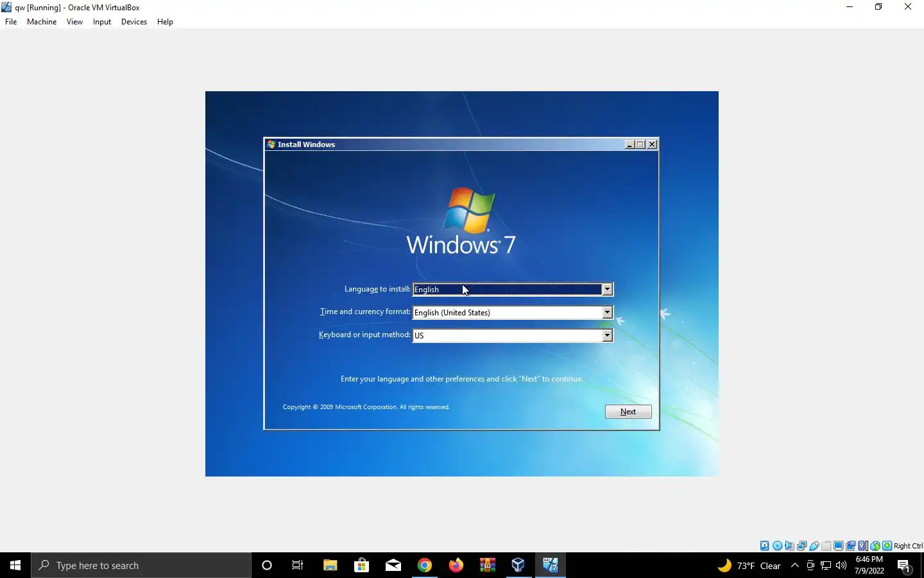
Task: Open File Explorer from the taskbar
Action: (330, 565)
